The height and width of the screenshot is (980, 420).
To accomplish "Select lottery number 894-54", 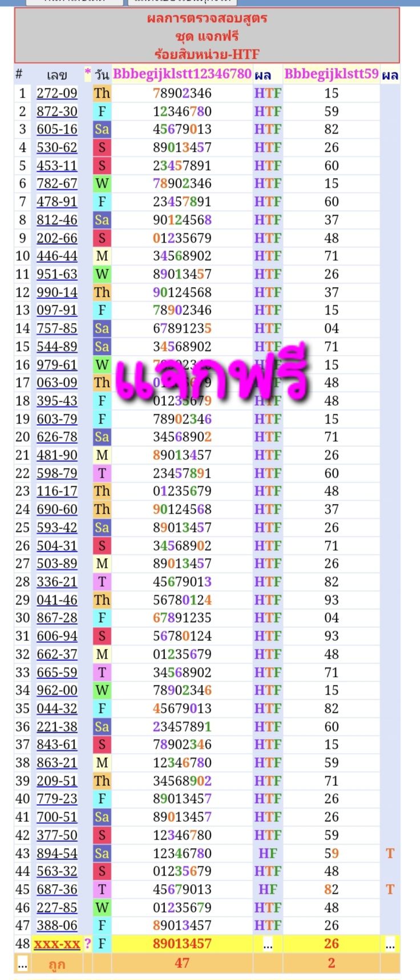I will 56,853.
